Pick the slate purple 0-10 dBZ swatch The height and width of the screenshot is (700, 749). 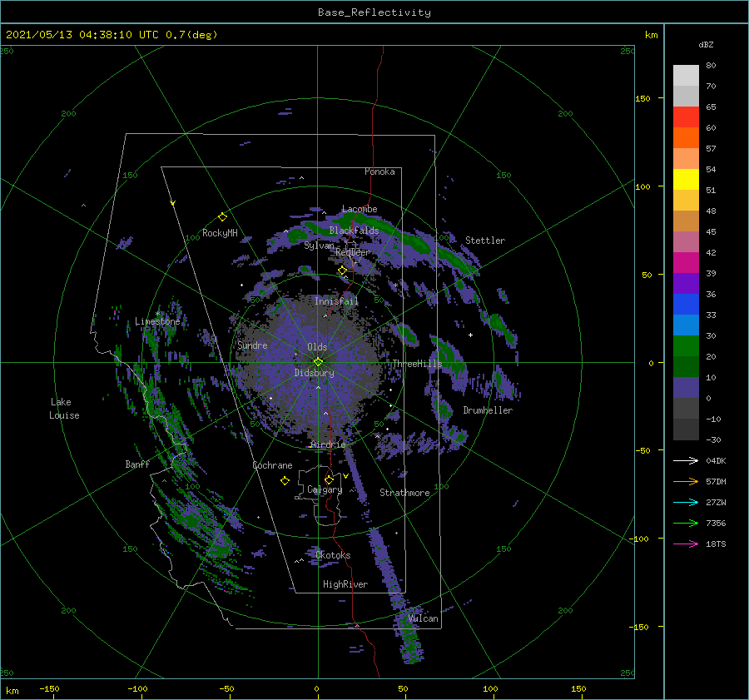pos(686,388)
